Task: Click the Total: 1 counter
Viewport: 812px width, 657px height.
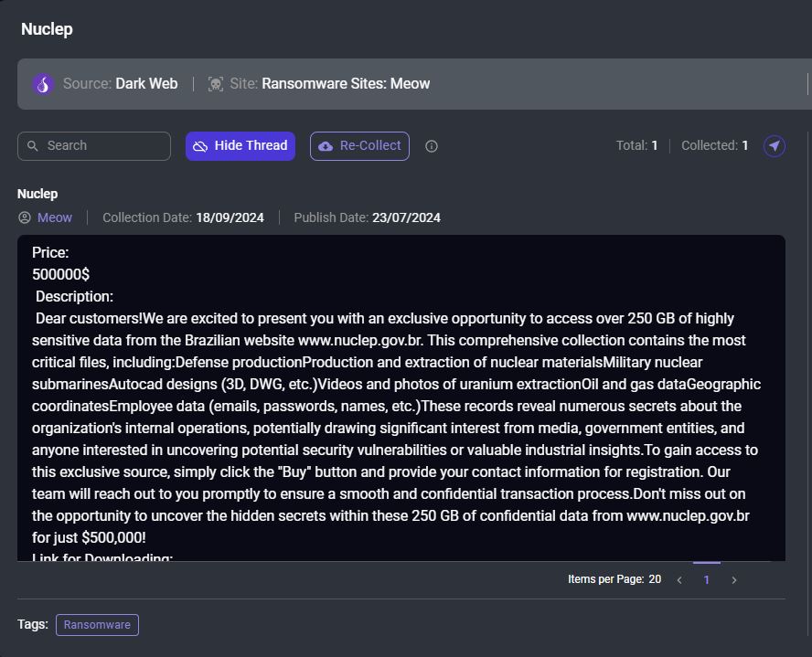Action: click(x=636, y=146)
